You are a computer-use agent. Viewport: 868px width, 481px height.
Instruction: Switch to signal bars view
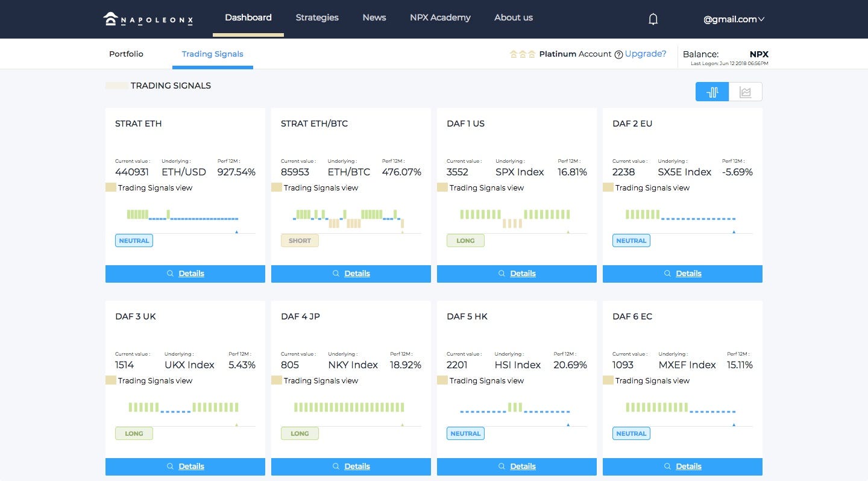tap(712, 92)
